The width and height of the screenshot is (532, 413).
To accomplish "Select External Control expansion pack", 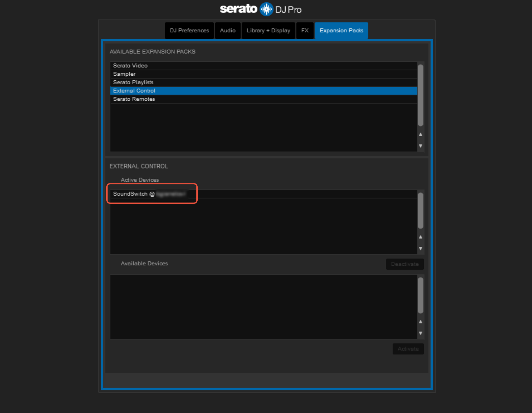I will click(x=264, y=91).
